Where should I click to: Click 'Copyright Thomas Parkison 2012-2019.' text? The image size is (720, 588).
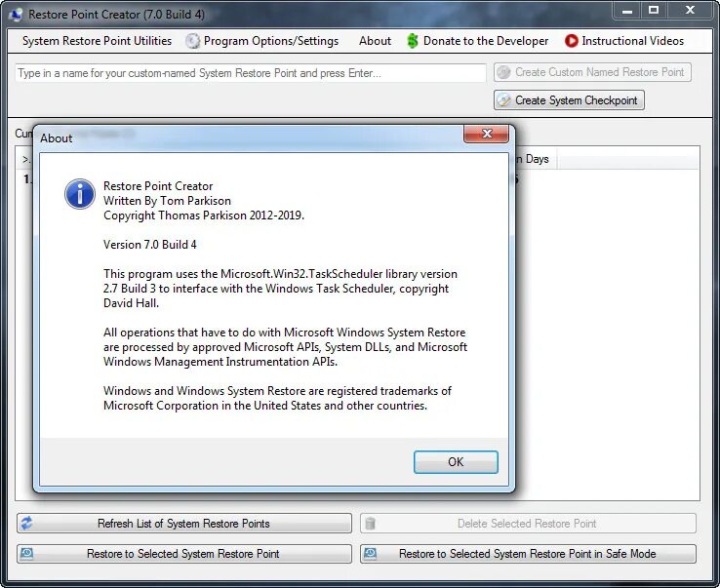204,216
